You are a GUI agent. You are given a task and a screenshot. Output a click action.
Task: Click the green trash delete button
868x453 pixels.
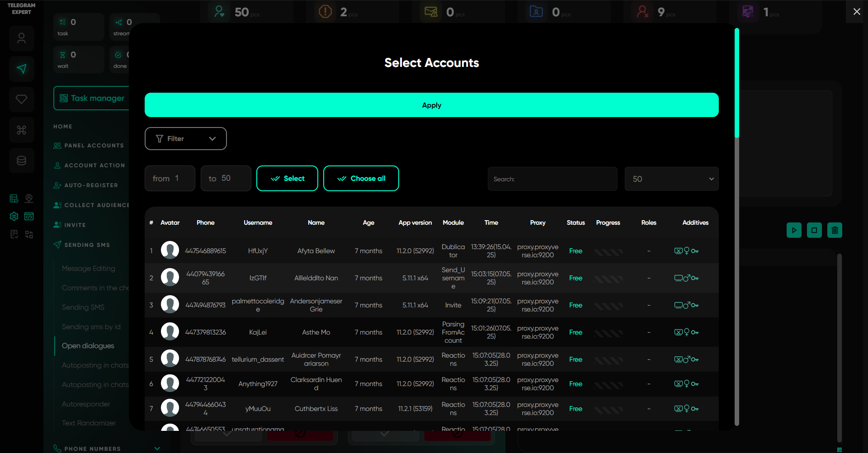(x=835, y=230)
